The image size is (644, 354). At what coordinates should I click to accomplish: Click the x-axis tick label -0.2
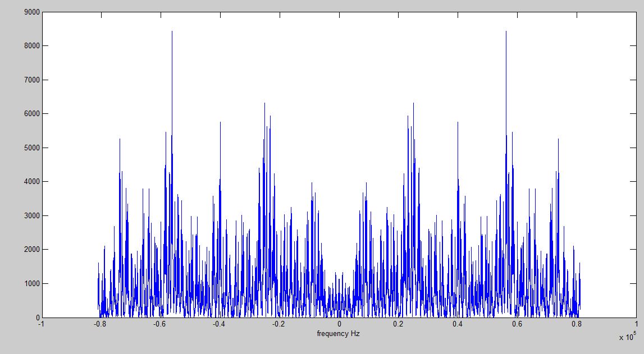click(278, 324)
